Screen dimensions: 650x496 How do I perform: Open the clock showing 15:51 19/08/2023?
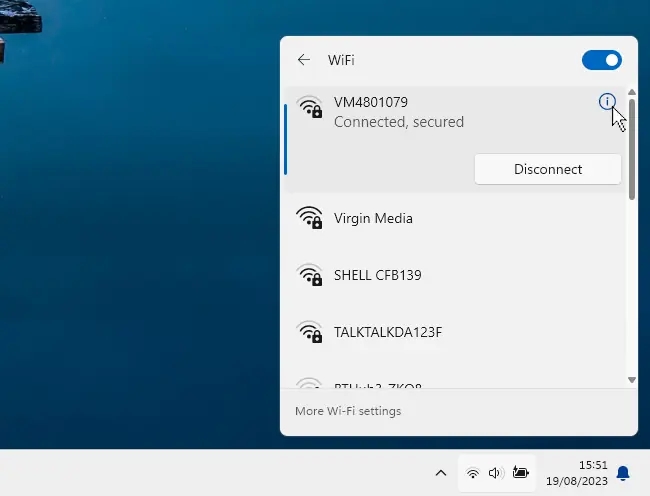click(577, 473)
